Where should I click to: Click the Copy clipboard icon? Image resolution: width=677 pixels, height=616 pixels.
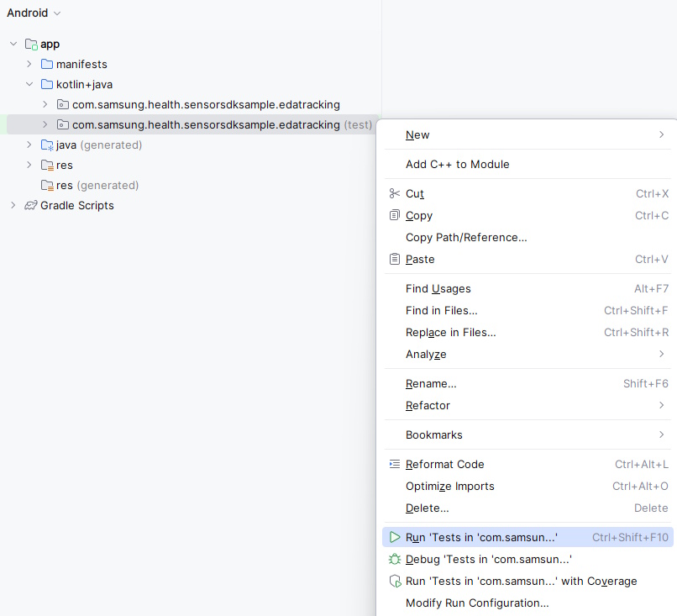pos(395,215)
